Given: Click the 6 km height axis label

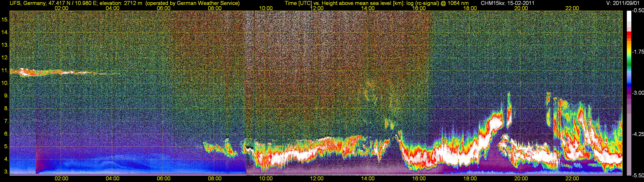Looking at the screenshot, I should (x=6, y=134).
